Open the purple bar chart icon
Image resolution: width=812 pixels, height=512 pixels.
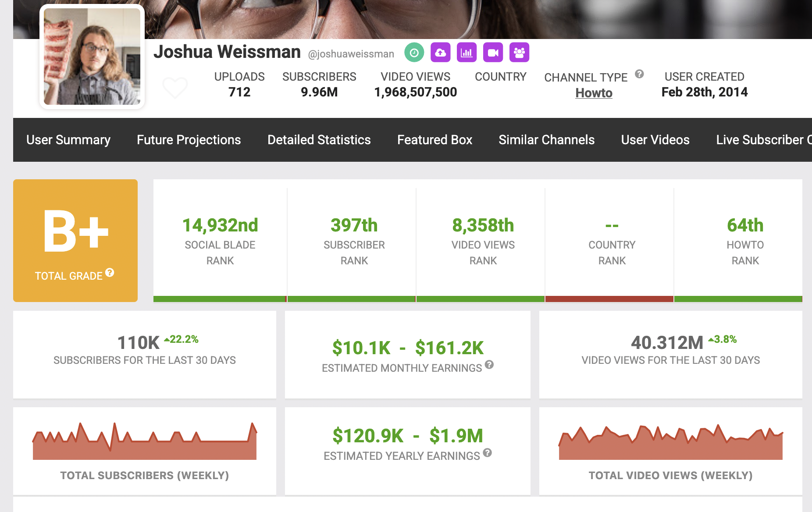click(x=467, y=53)
